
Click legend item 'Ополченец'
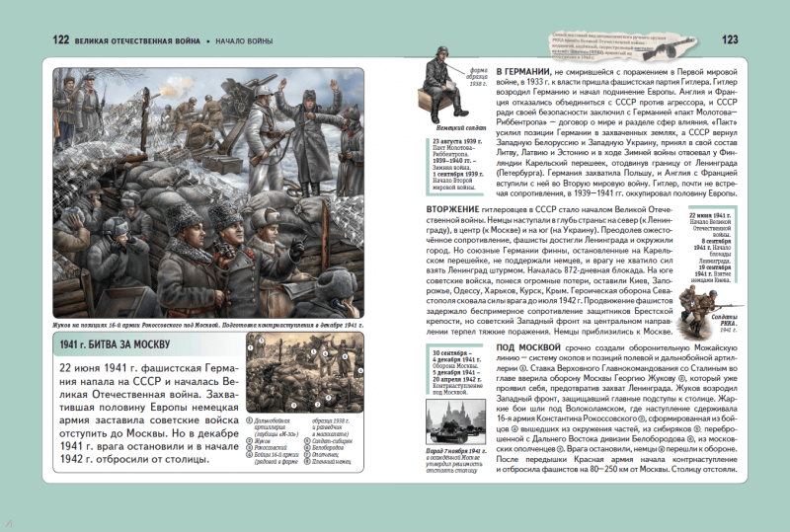pos(322,454)
